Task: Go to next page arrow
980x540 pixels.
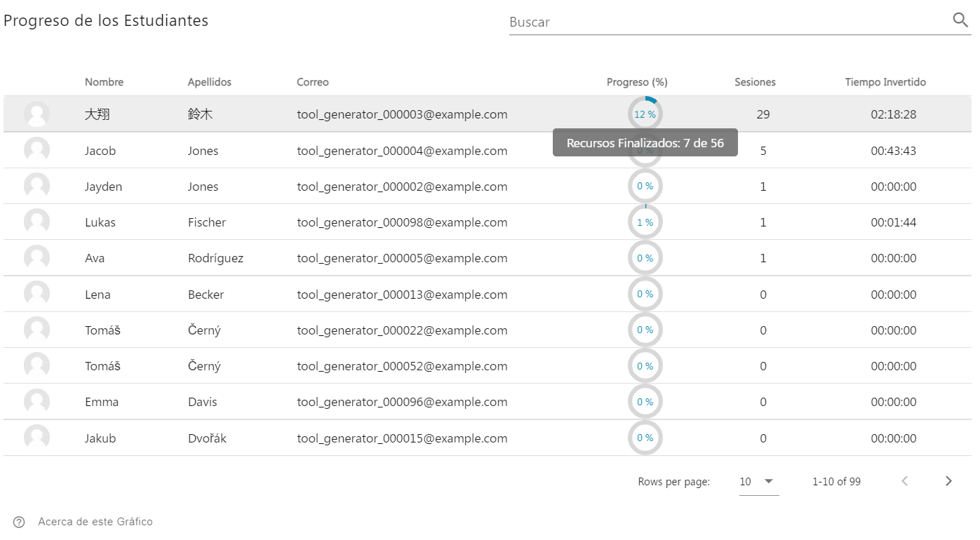Action: pyautogui.click(x=948, y=481)
